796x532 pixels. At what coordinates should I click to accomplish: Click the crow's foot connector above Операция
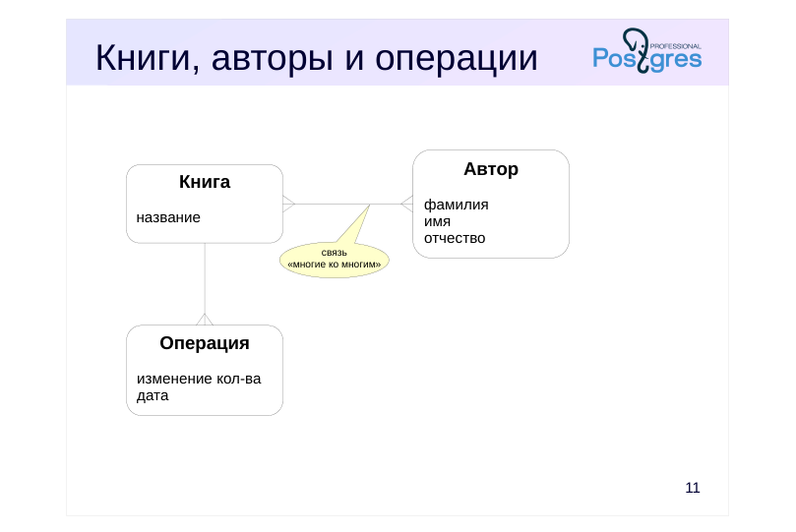205,320
